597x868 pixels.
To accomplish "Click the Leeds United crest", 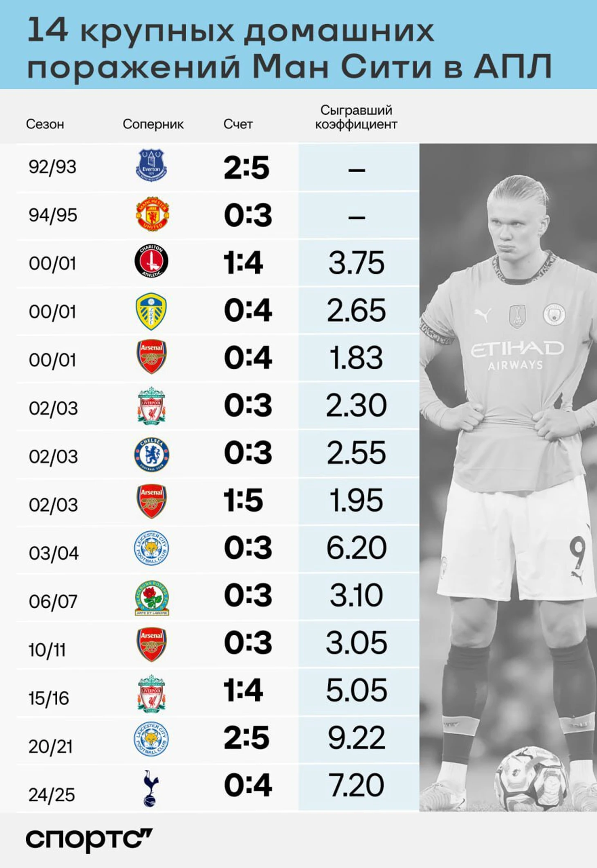I will click(x=151, y=311).
